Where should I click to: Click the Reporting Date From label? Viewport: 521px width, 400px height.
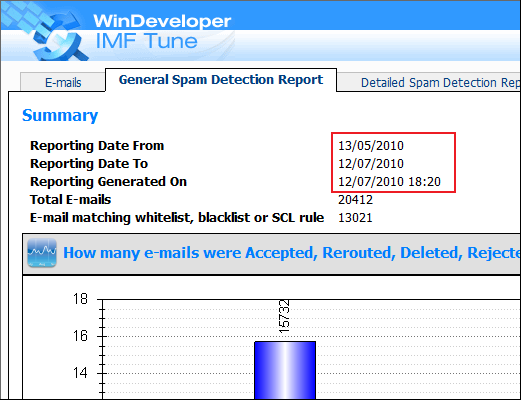(x=97, y=146)
